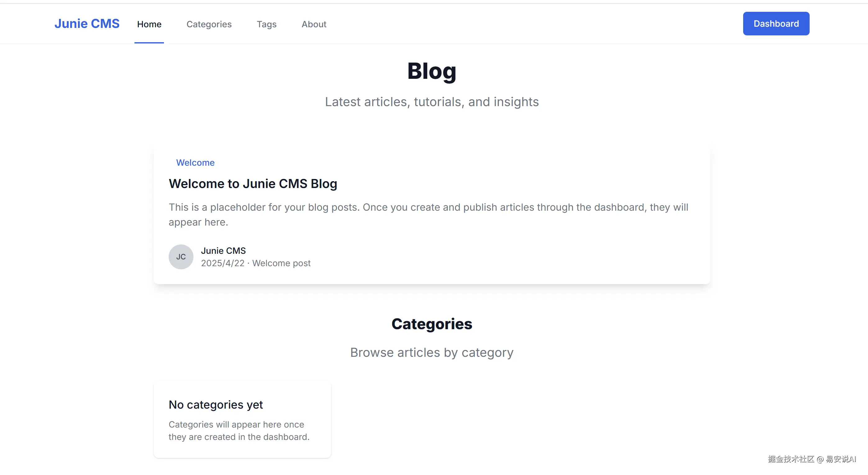The width and height of the screenshot is (868, 475).
Task: Click the Browse articles by category subtitle
Action: (432, 352)
